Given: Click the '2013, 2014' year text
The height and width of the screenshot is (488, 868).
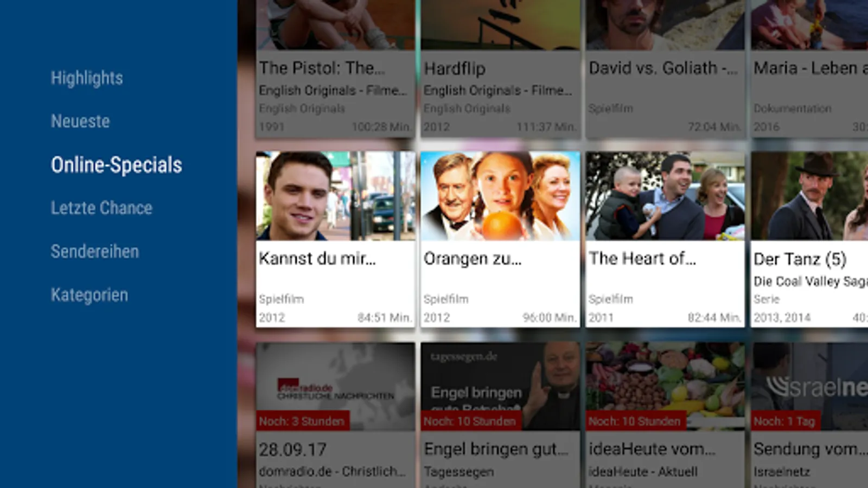Looking at the screenshot, I should [782, 318].
